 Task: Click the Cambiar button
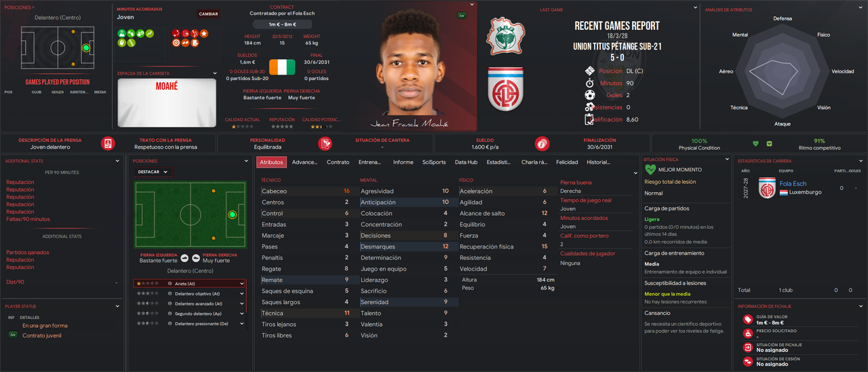(208, 14)
